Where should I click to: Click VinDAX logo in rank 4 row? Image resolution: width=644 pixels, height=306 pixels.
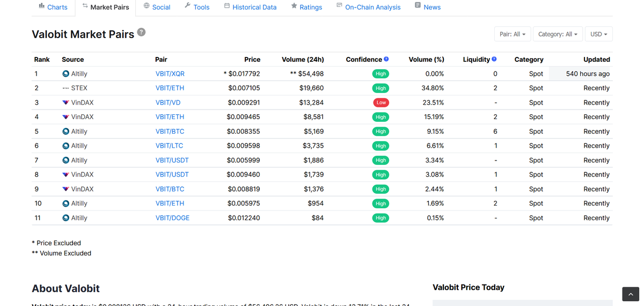pos(65,117)
